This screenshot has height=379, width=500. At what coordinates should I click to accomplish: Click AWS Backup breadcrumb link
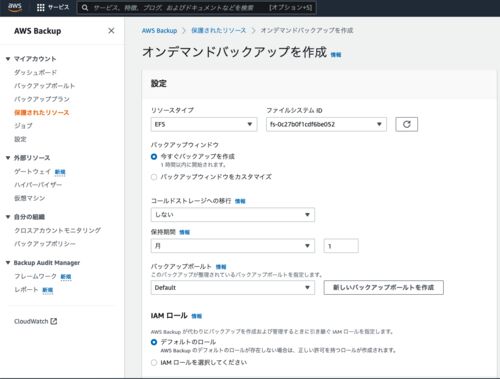point(159,31)
